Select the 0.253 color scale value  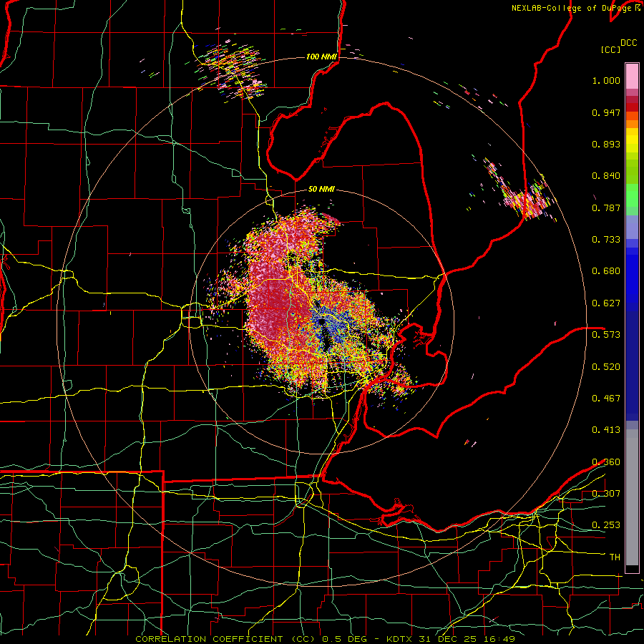tap(606, 525)
